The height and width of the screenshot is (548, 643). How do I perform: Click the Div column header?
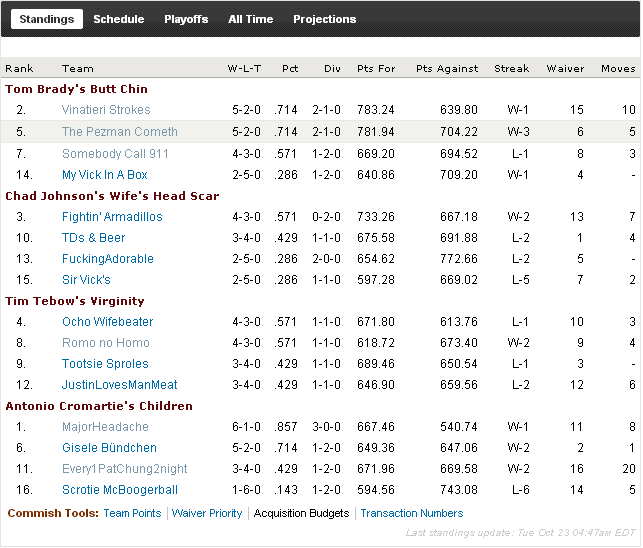pos(332,68)
